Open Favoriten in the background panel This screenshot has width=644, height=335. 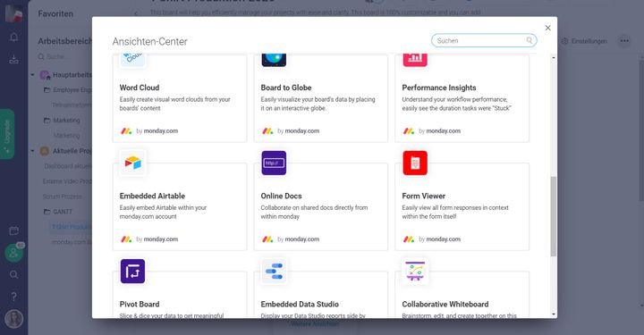(55, 14)
